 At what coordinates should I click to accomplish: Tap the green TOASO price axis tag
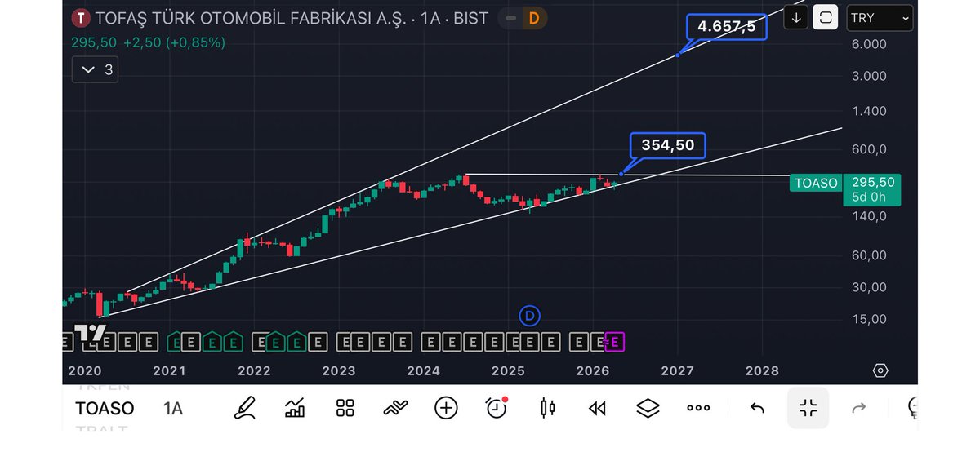[x=816, y=183]
